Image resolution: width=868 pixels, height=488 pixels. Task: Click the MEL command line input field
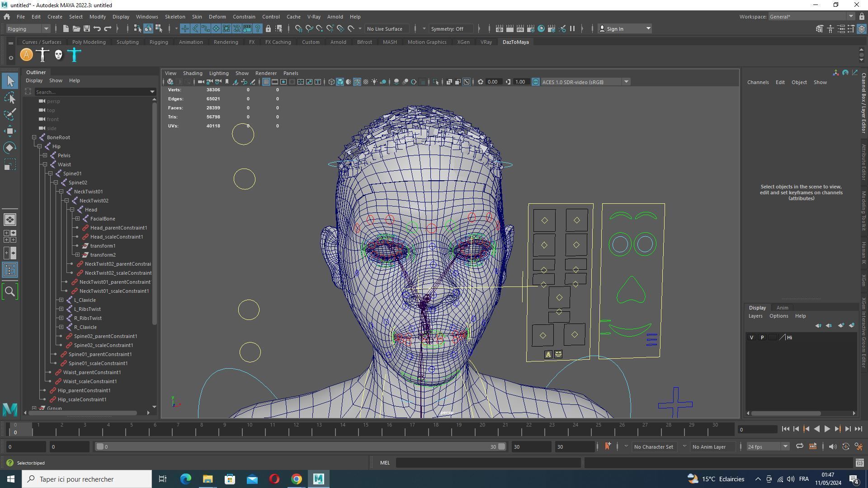coord(488,463)
